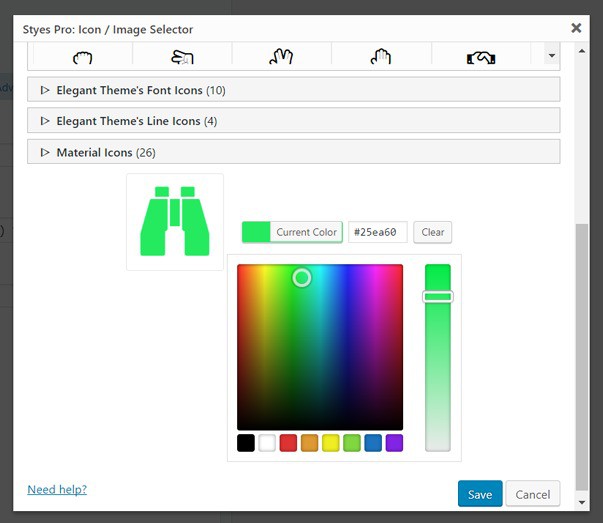Screen dimensions: 603x523
Task: Click the green brightness slider handle
Action: (x=438, y=296)
